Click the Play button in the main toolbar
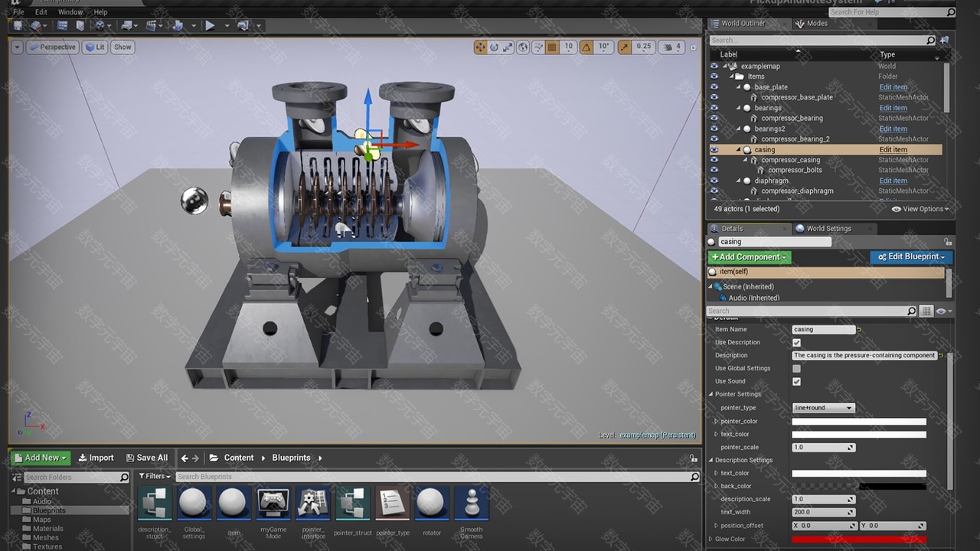The width and height of the screenshot is (980, 551). pos(210,26)
